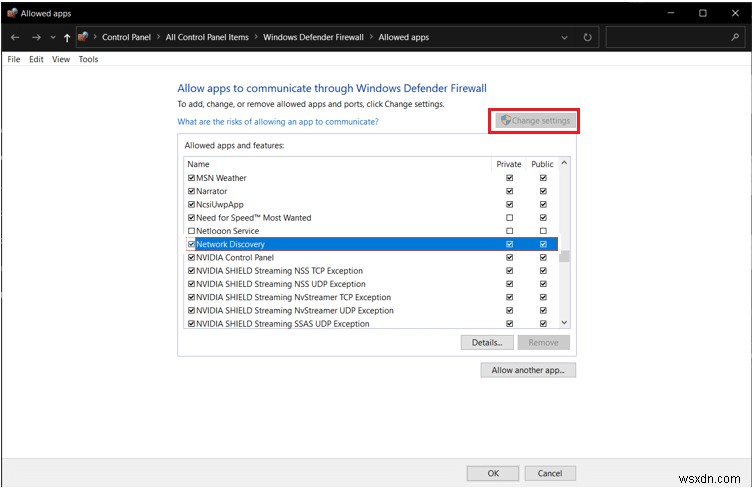This screenshot has height=489, width=752.
Task: Open the Tools menu
Action: click(x=88, y=59)
